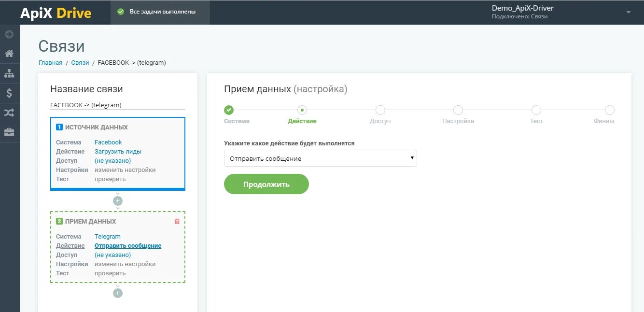Viewport: 644px width, 312px height.
Task: Open the account menu dropdown arrow
Action: 629,12
